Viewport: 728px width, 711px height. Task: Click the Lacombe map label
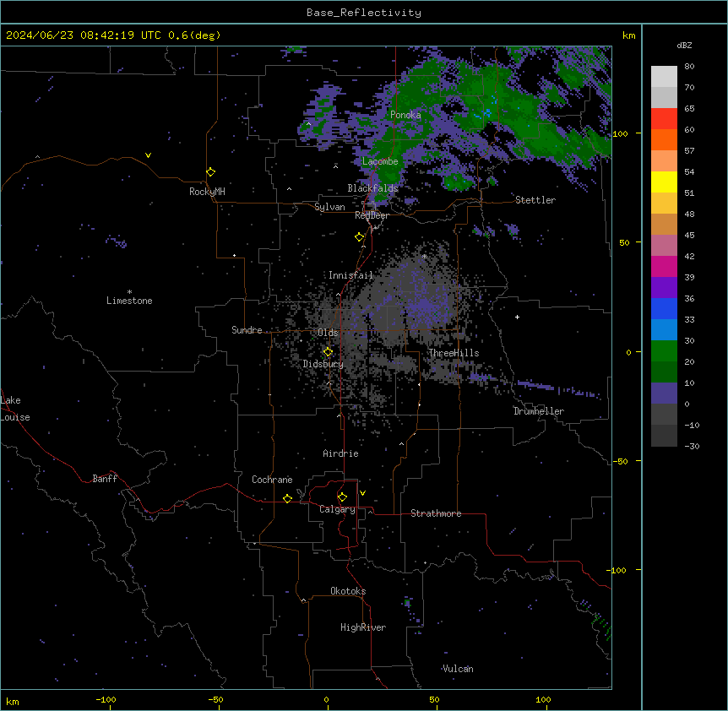(380, 161)
